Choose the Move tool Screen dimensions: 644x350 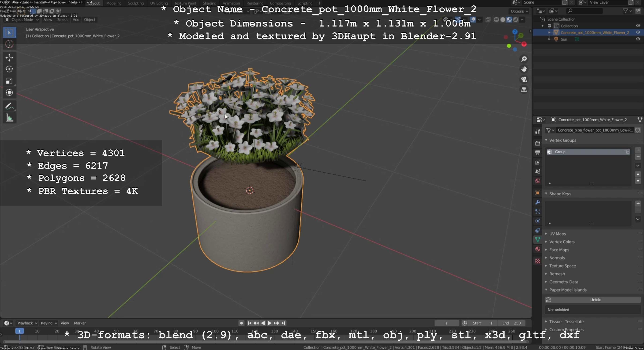tap(10, 58)
